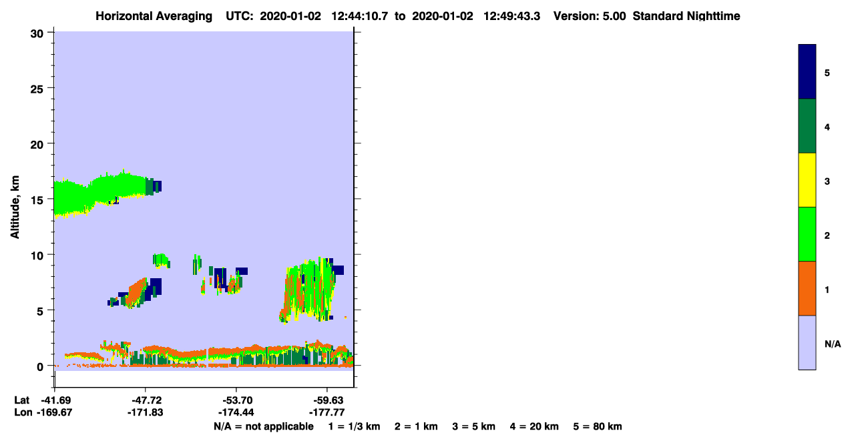Screen dimensions: 868x445
Task: Click the lavender N/A color bar segment
Action: 807,342
